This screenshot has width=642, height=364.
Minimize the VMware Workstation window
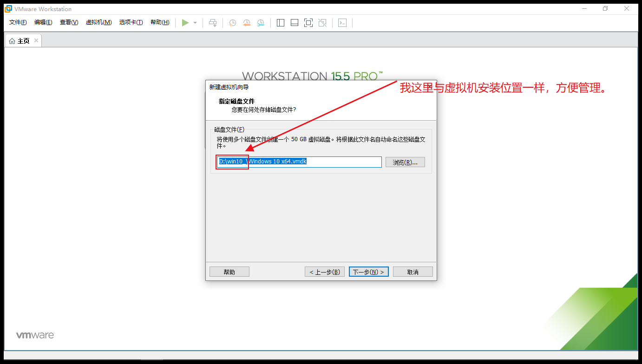click(584, 8)
